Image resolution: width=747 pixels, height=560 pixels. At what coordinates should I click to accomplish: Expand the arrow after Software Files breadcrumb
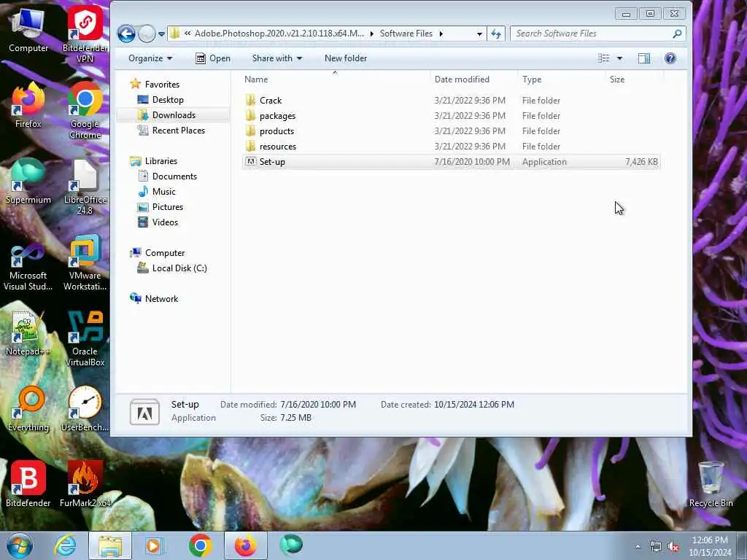[441, 34]
